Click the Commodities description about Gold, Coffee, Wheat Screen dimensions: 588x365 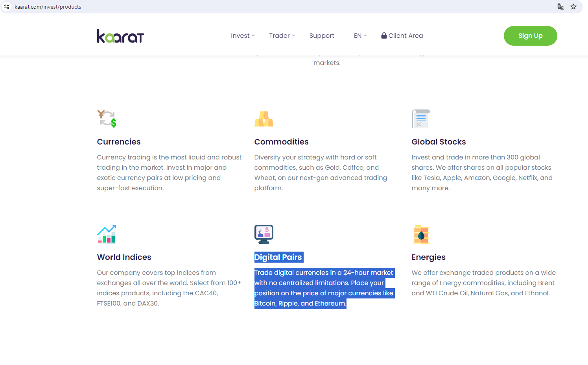tap(321, 172)
